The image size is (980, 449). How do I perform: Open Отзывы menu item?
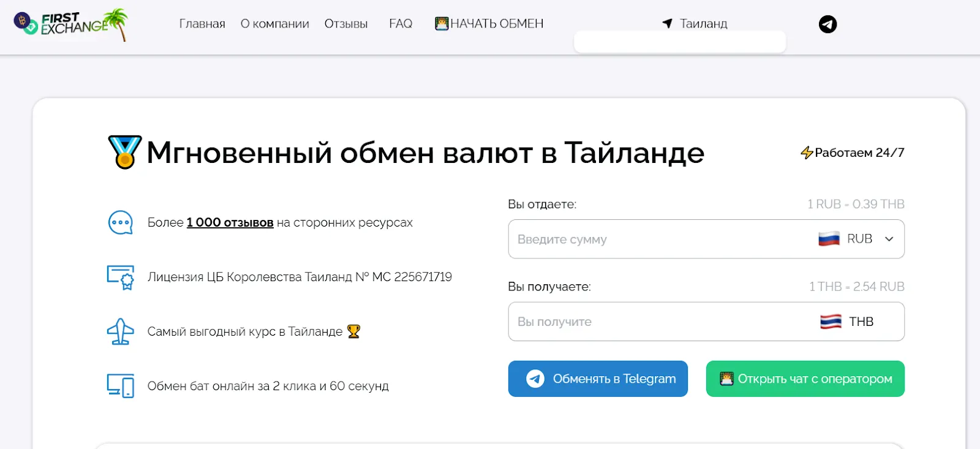(x=346, y=24)
